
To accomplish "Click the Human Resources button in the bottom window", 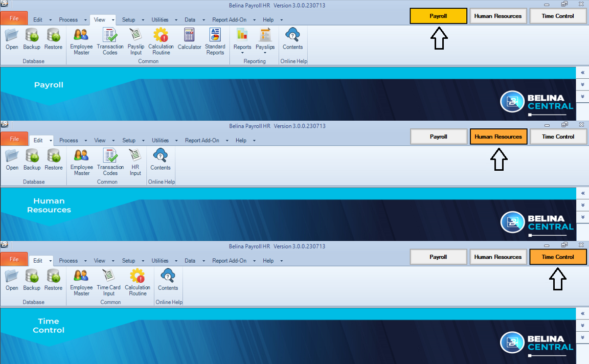I will 498,257.
